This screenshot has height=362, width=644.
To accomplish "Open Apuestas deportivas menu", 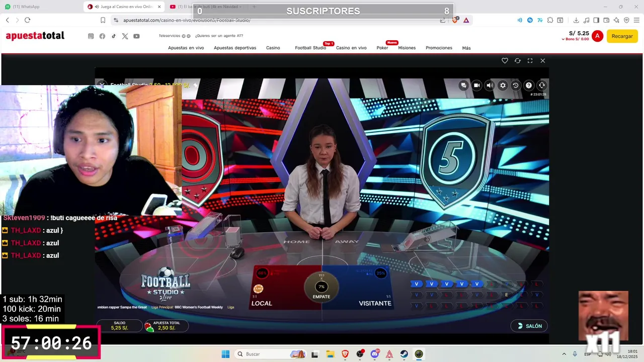I will pos(235,48).
